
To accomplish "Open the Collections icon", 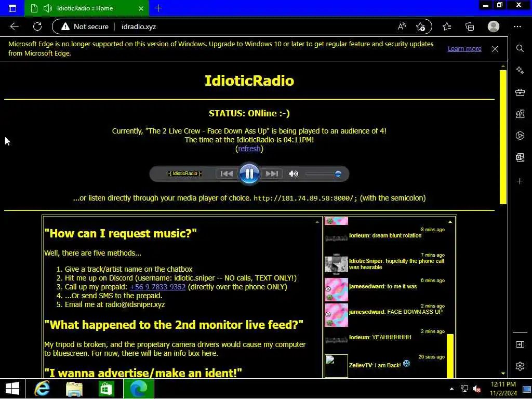I will pyautogui.click(x=470, y=26).
